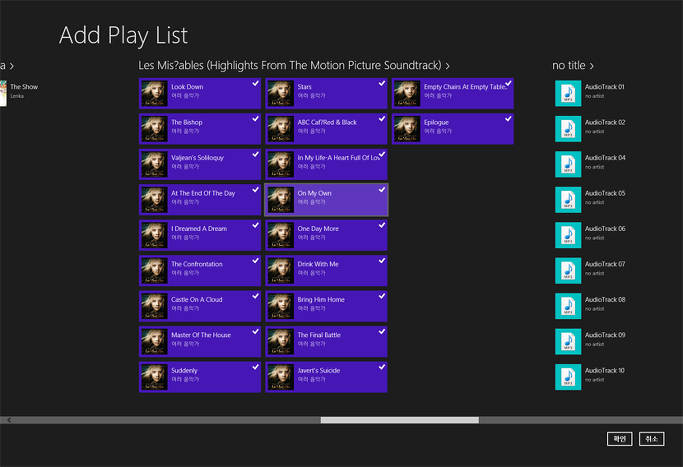Click the AudioTrack 09 MP3 file icon
Viewport: 683px width, 467px height.
(568, 342)
